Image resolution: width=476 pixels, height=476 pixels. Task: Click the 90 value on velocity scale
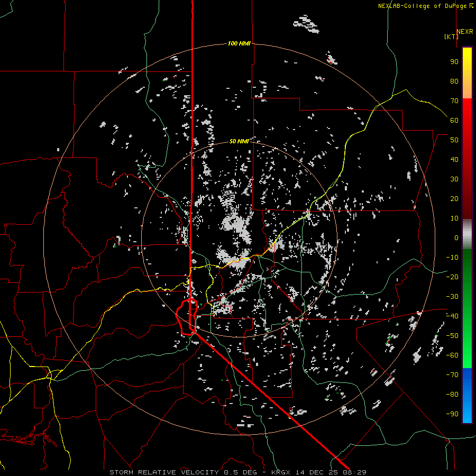(454, 62)
